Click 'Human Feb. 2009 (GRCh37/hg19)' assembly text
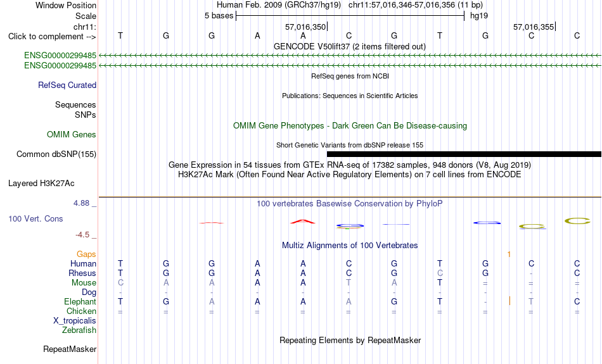Viewport: 602px width, 364px height. click(x=279, y=5)
